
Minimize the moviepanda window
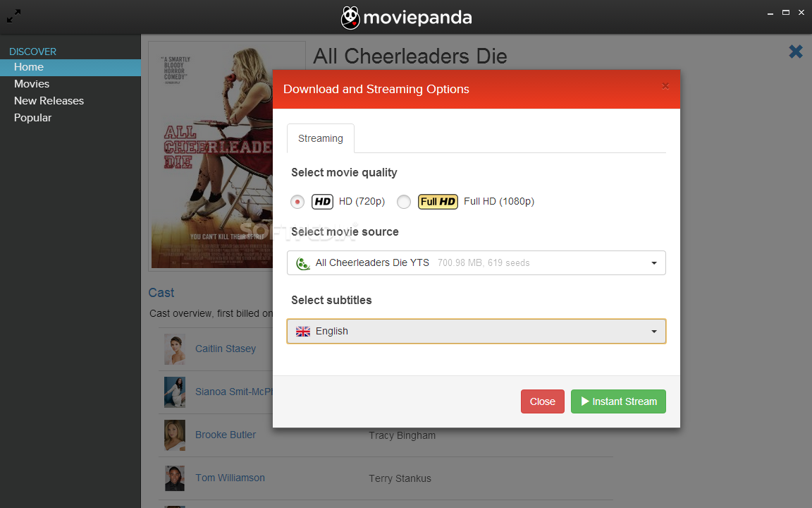point(770,13)
